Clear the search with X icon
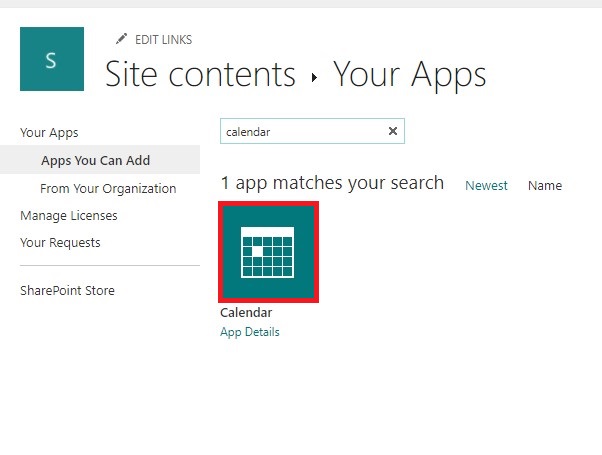Viewport: 602px width, 455px height. pyautogui.click(x=393, y=131)
